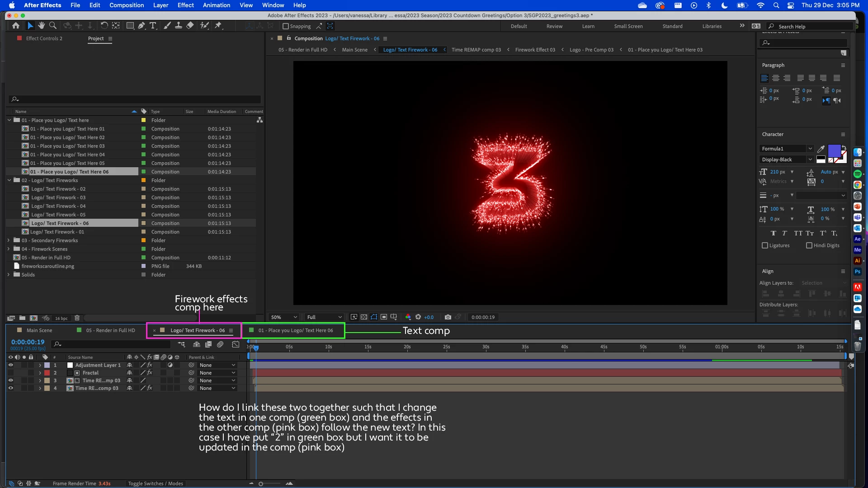
Task: Select the Pen tool
Action: tap(142, 26)
